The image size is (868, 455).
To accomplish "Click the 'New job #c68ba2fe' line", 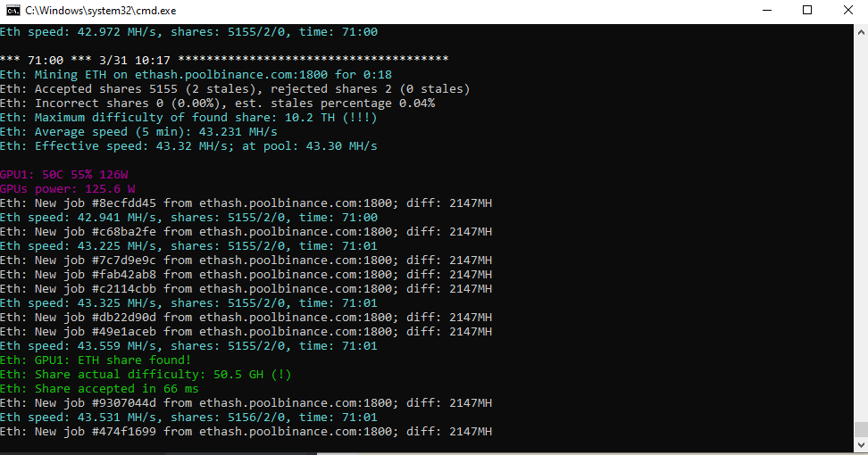I will click(x=246, y=232).
